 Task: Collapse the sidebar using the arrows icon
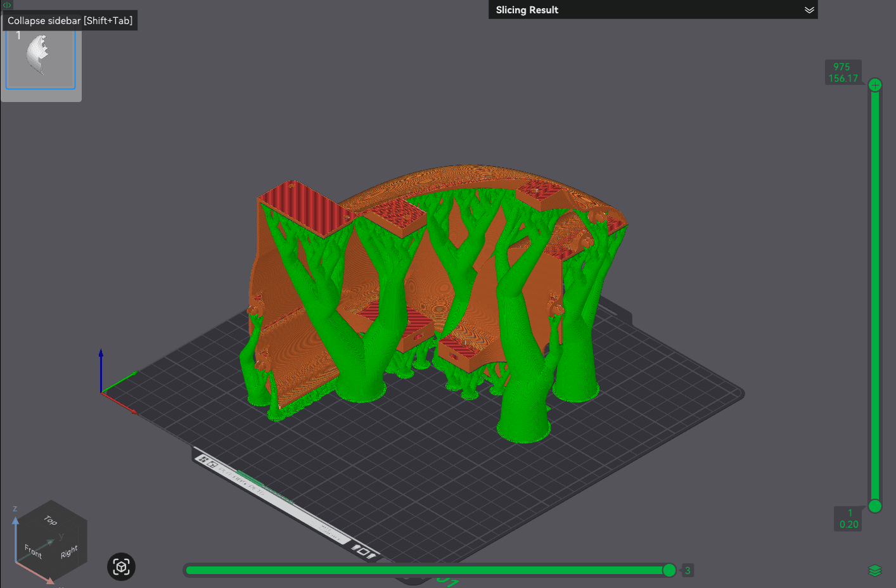coord(6,5)
